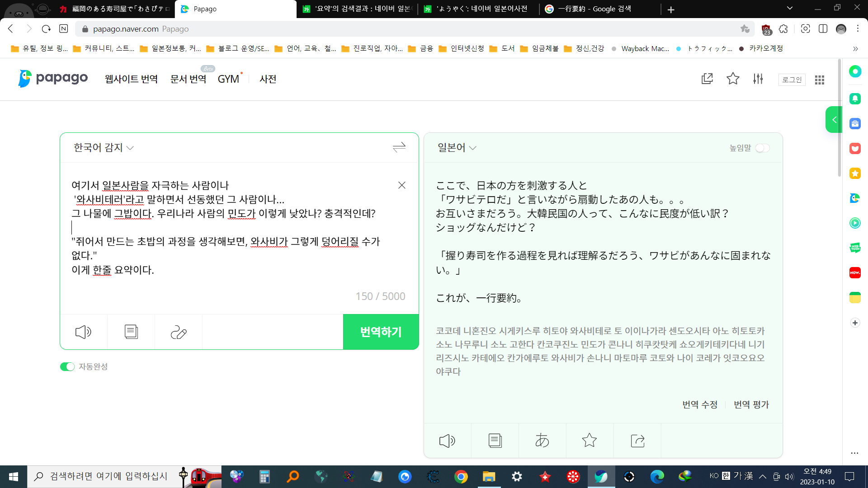Go to 사전 dictionary menu

(x=268, y=79)
